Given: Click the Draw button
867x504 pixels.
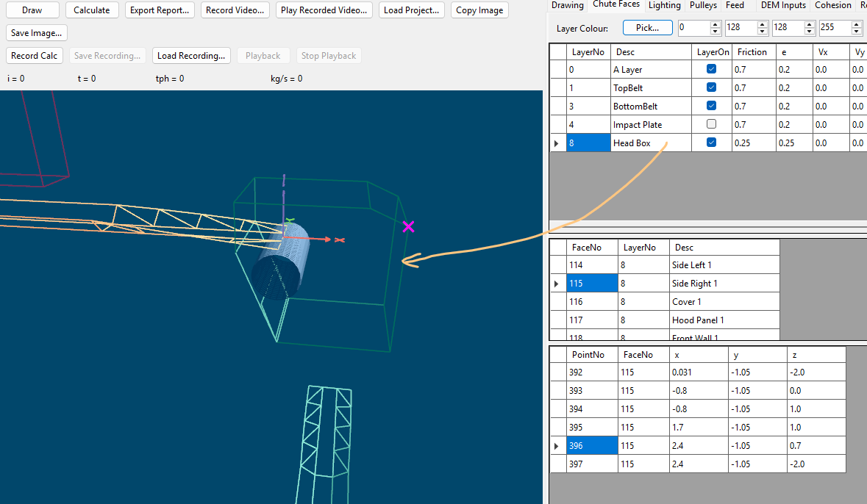Looking at the screenshot, I should click(x=32, y=10).
